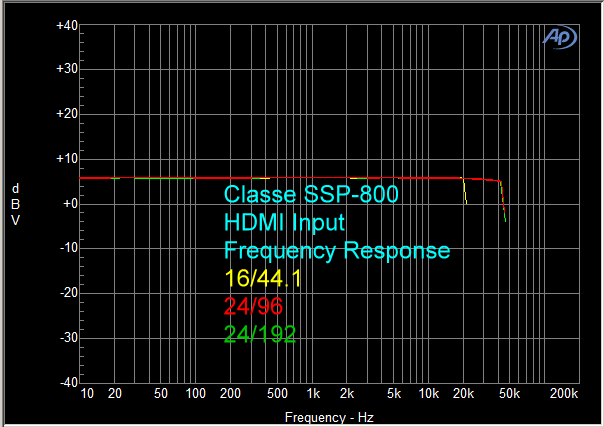Click the +40 y-axis tick label
Image resolution: width=604 pixels, height=427 pixels.
(x=67, y=25)
